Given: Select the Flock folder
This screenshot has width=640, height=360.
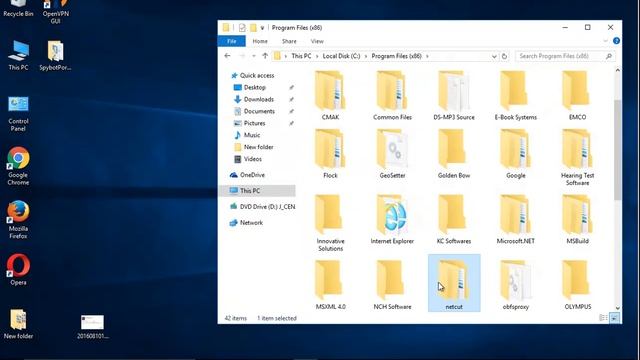Looking at the screenshot, I should tap(330, 154).
